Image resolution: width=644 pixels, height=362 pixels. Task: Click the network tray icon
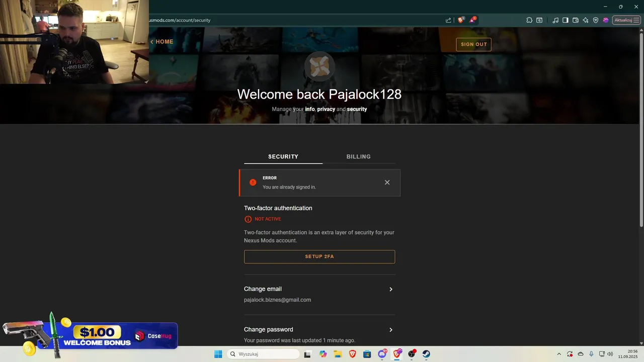pos(602,354)
